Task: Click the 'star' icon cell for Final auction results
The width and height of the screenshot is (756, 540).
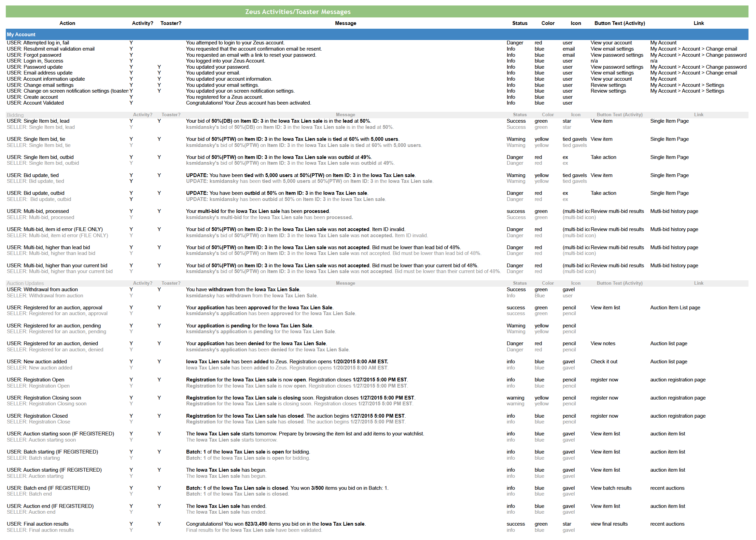Action: pyautogui.click(x=567, y=524)
